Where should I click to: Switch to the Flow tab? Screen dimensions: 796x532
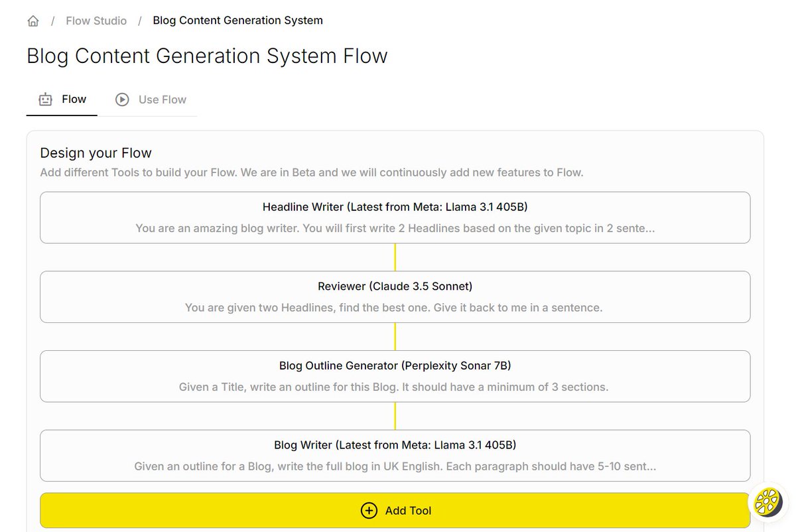[62, 100]
